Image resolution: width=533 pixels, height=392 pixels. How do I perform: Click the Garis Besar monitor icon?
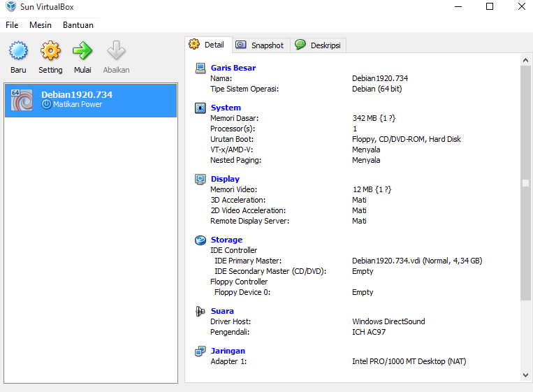[x=200, y=68]
